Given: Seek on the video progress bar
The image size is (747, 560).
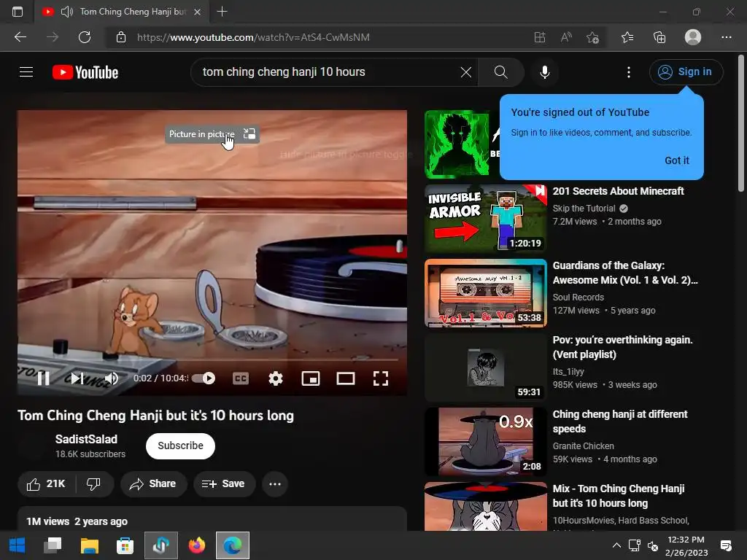Looking at the screenshot, I should [212, 359].
